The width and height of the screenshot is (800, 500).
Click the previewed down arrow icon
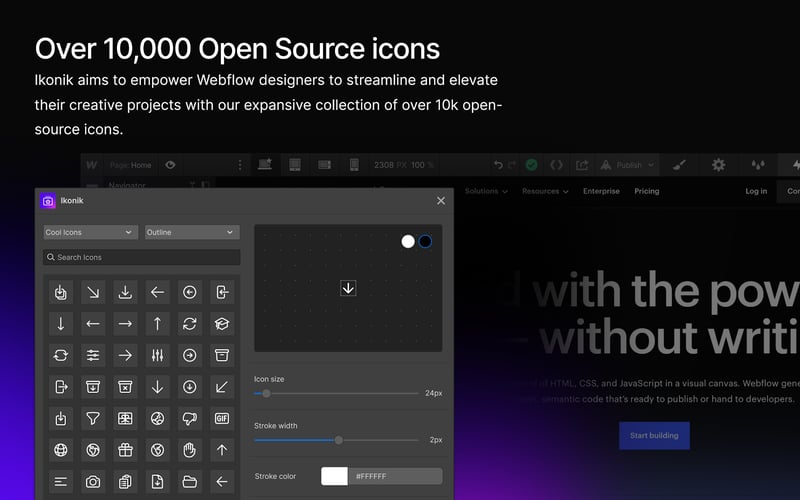pyautogui.click(x=348, y=288)
